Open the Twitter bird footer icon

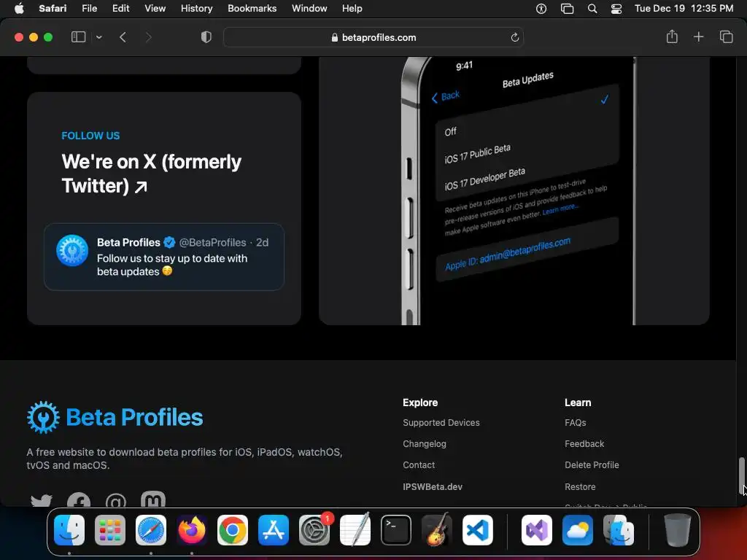coord(42,500)
